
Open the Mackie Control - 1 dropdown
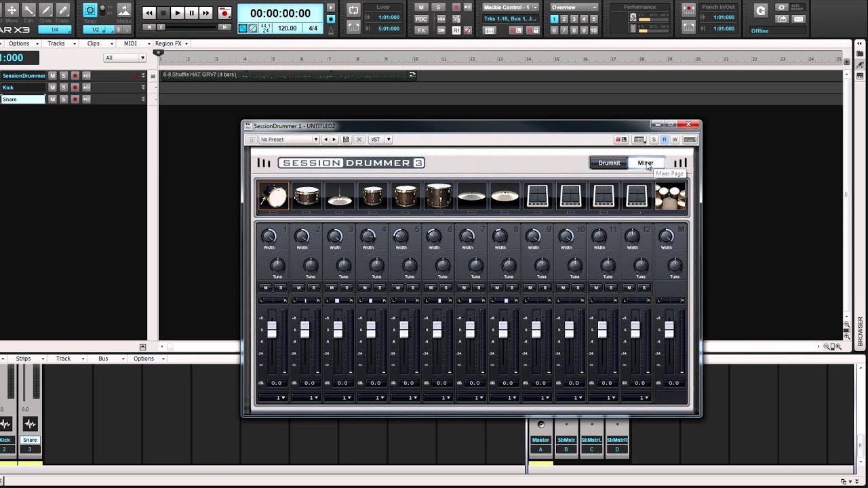pos(511,7)
